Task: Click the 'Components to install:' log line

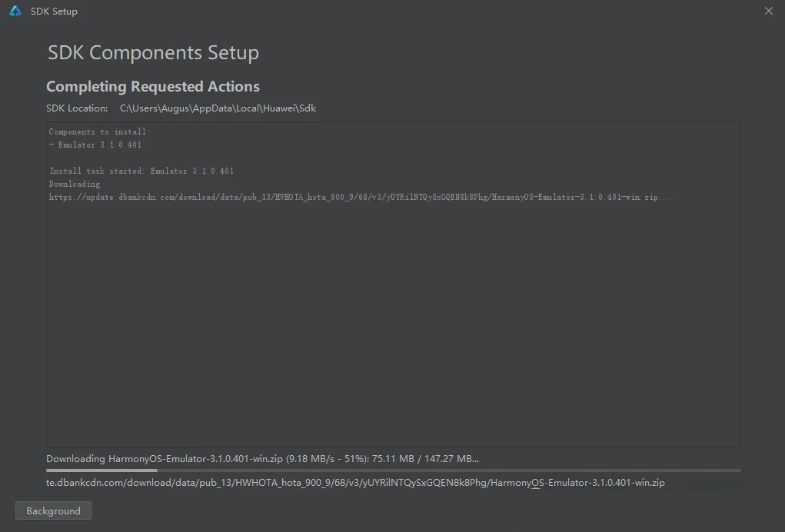Action: 99,131
